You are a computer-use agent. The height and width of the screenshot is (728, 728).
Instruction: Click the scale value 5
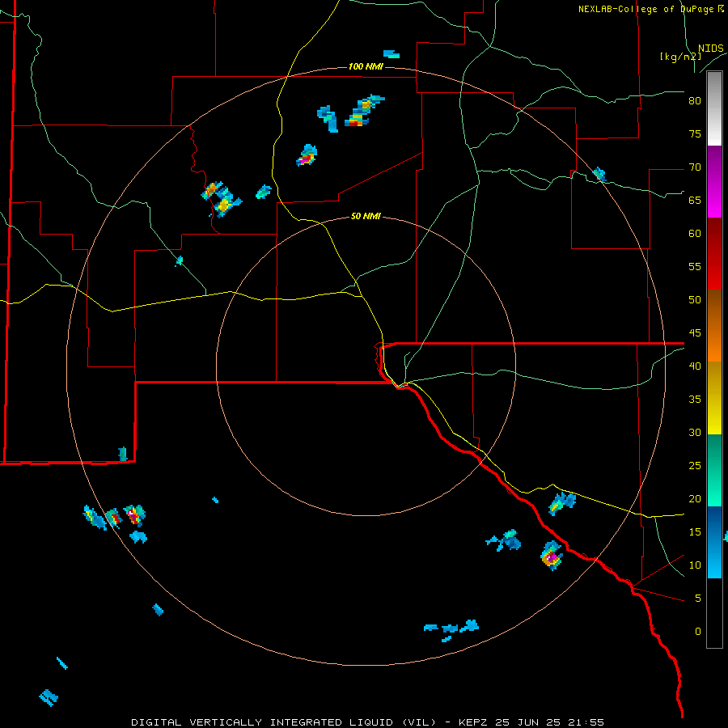(x=698, y=598)
